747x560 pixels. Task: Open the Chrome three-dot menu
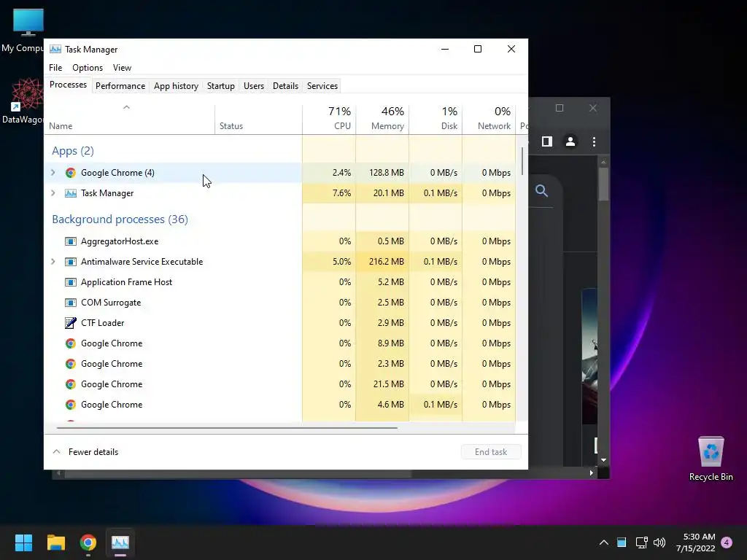[594, 142]
